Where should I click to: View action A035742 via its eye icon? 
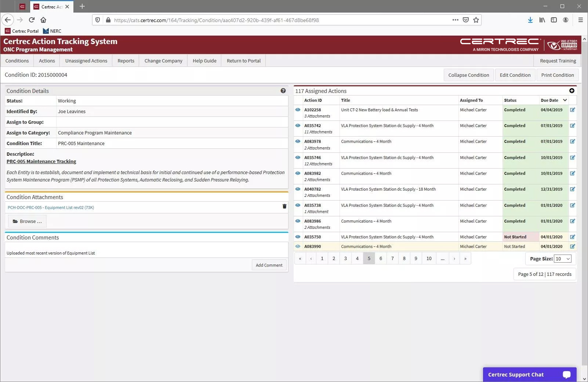(298, 126)
